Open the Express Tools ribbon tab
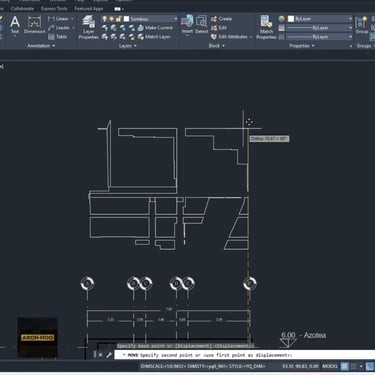375x375 pixels. click(x=54, y=9)
